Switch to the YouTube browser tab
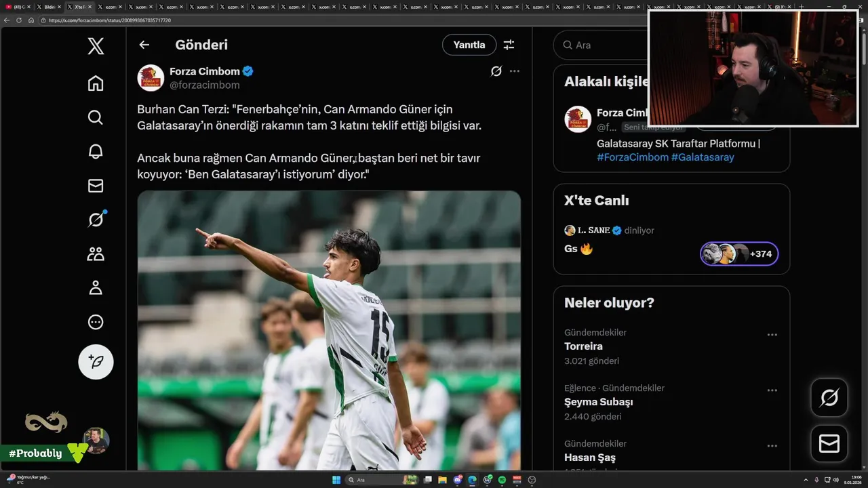The height and width of the screenshot is (488, 868). (x=16, y=6)
